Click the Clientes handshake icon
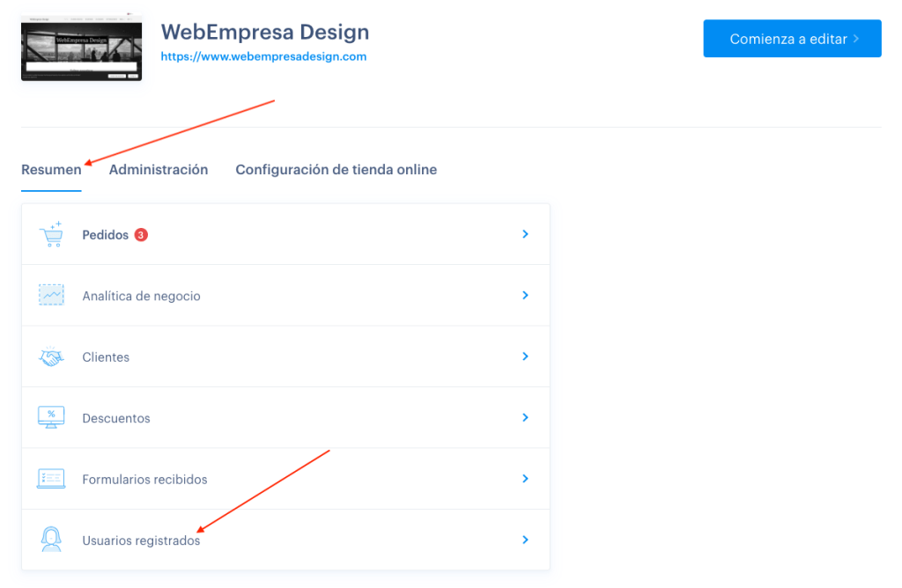 click(x=51, y=357)
